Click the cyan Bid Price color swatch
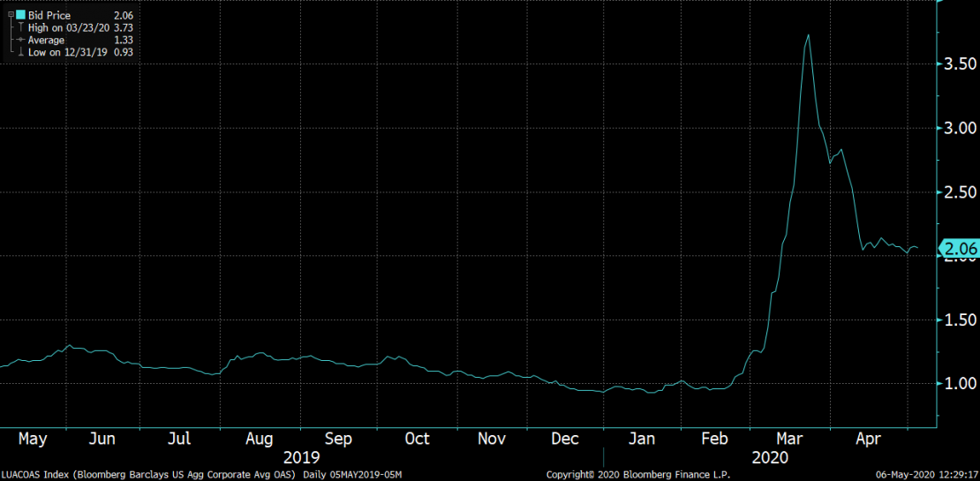 pos(21,16)
